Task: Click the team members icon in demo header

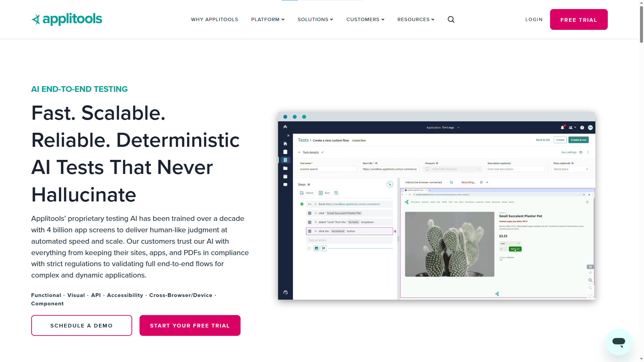Action: pos(571,127)
